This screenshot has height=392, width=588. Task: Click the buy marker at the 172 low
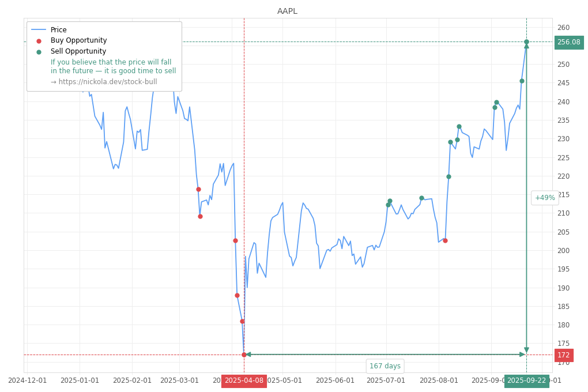(x=244, y=355)
